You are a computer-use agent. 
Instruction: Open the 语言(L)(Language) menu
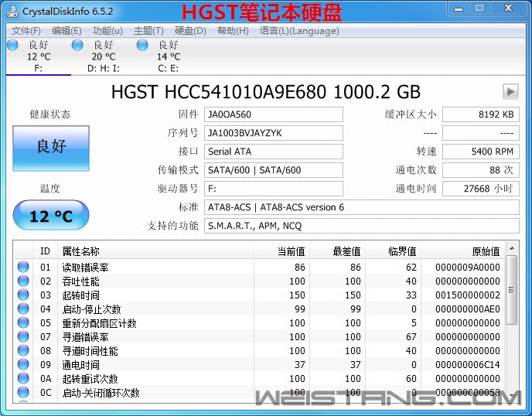299,31
